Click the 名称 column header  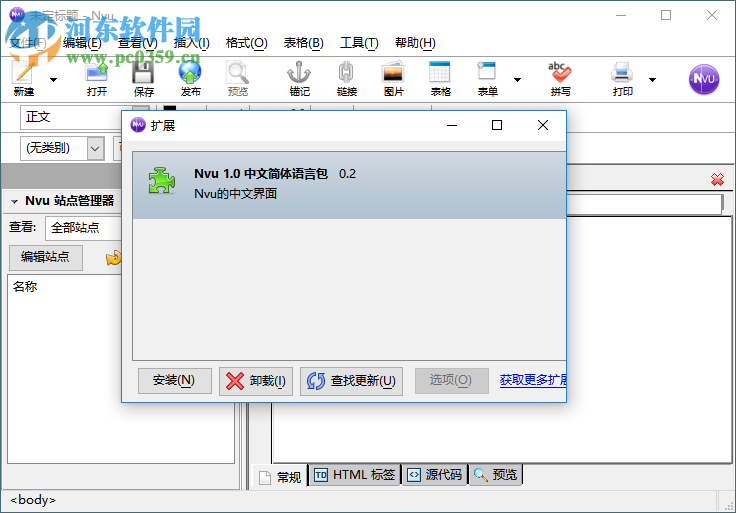click(25, 287)
